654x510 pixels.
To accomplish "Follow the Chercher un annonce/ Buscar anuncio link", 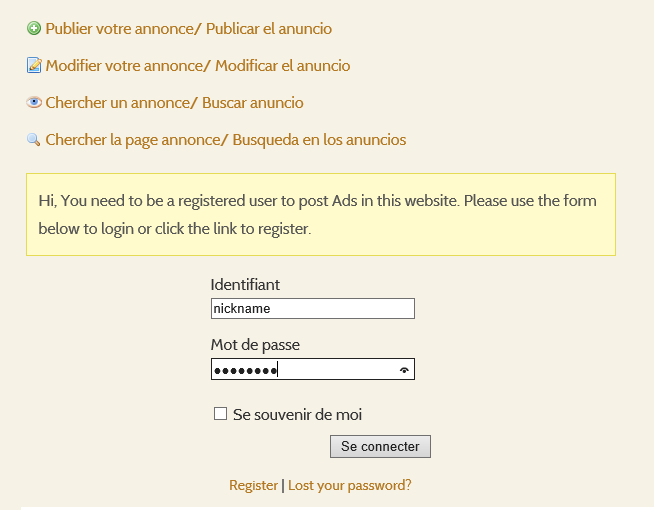I will [x=174, y=103].
